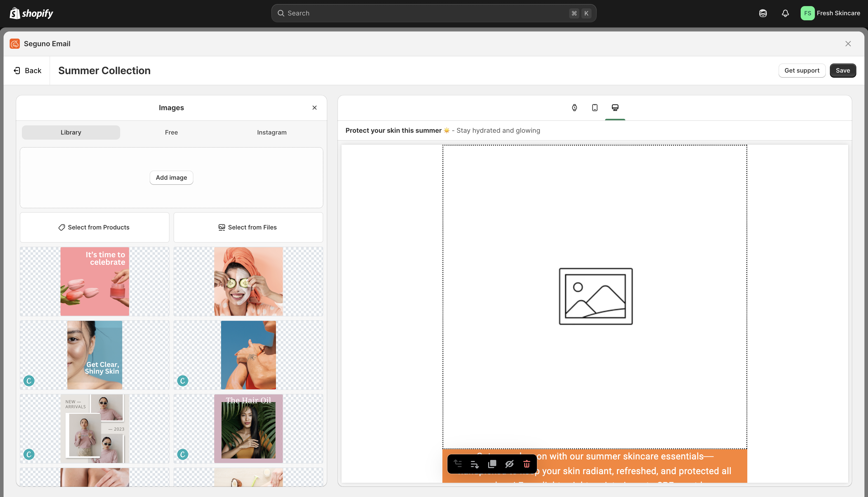Choose Select from Files
This screenshot has width=868, height=497.
(248, 227)
